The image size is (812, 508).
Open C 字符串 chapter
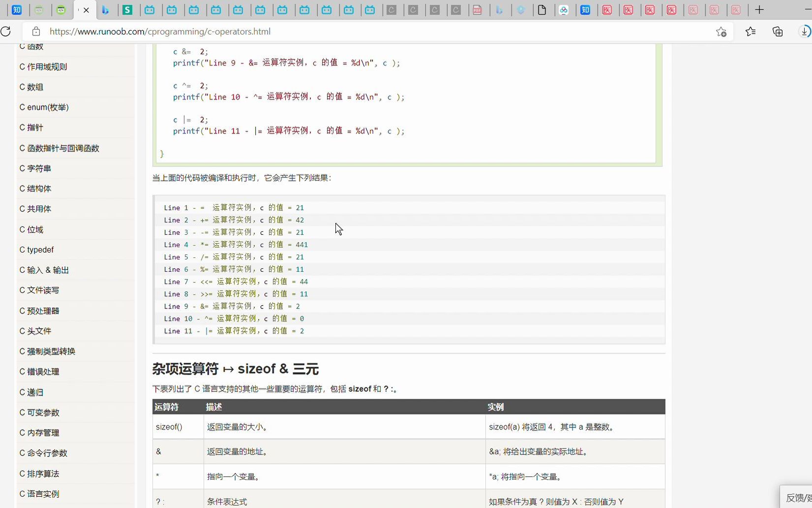point(35,168)
